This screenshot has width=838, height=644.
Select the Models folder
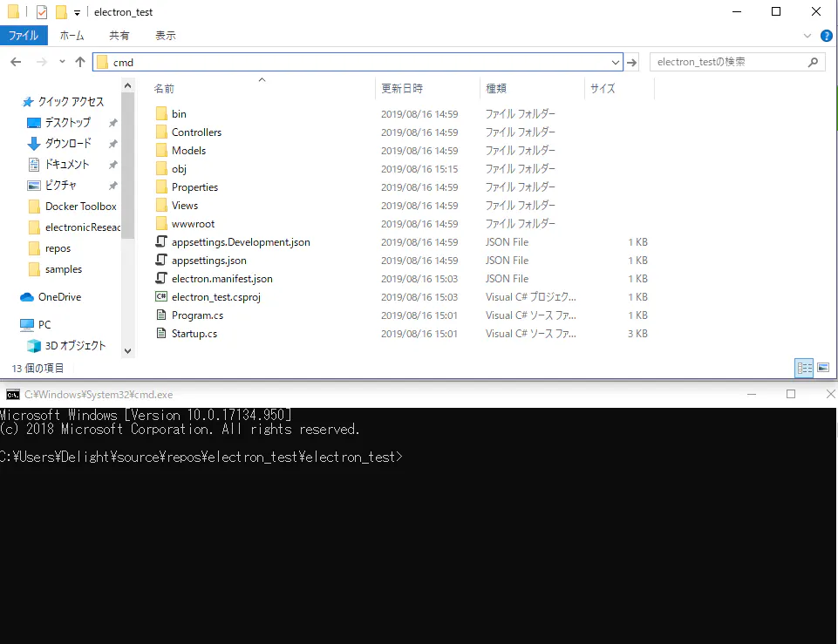pos(188,150)
